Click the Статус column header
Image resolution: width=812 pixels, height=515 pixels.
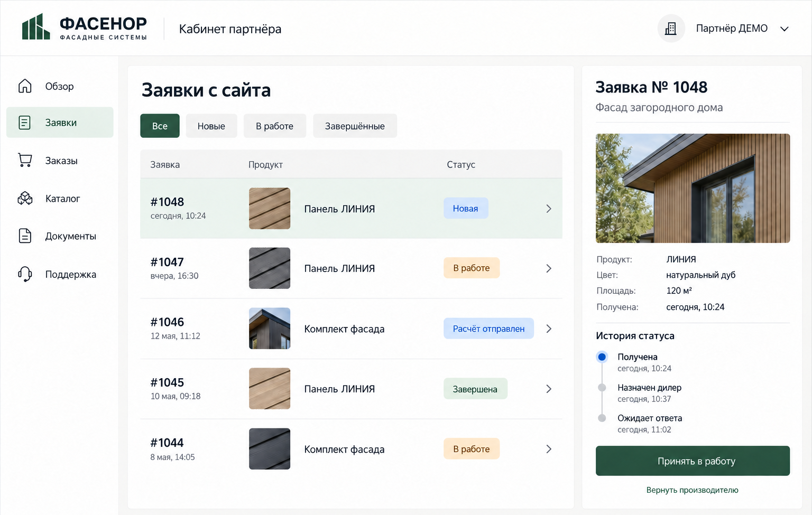[x=461, y=165]
